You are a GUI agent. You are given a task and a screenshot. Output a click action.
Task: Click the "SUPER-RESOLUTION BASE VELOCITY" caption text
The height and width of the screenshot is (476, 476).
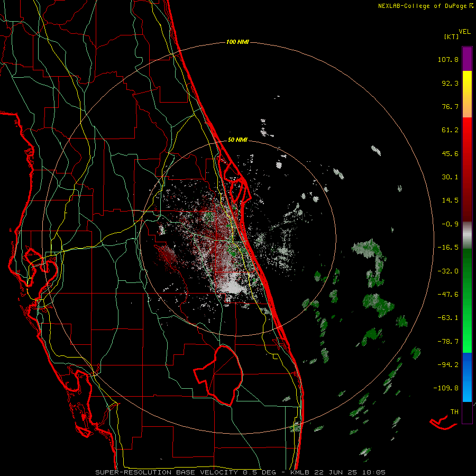tap(167, 472)
